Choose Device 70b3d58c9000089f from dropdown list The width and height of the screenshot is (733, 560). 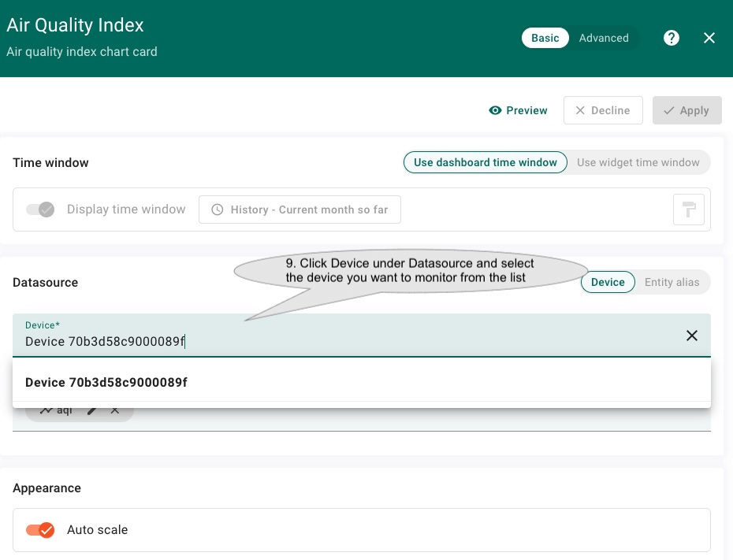pyautogui.click(x=106, y=382)
